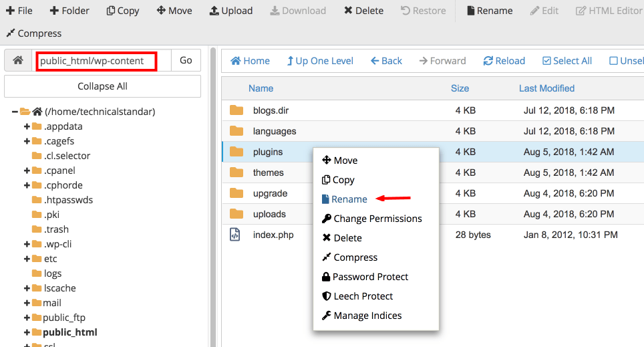Click the Unselect checkbox in the navigation bar
This screenshot has width=644, height=347.
pyautogui.click(x=613, y=61)
